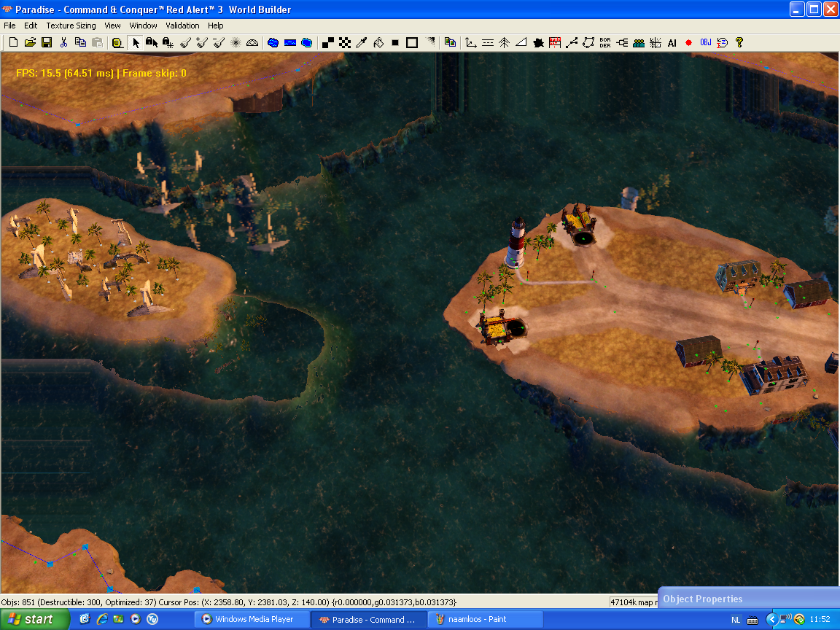
Task: Select the single tile texture tool
Action: (328, 42)
